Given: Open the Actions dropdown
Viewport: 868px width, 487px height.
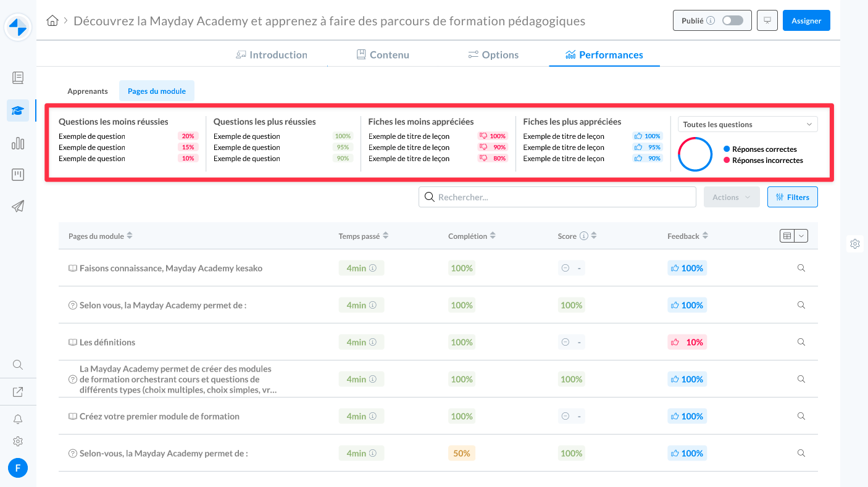Looking at the screenshot, I should point(731,197).
